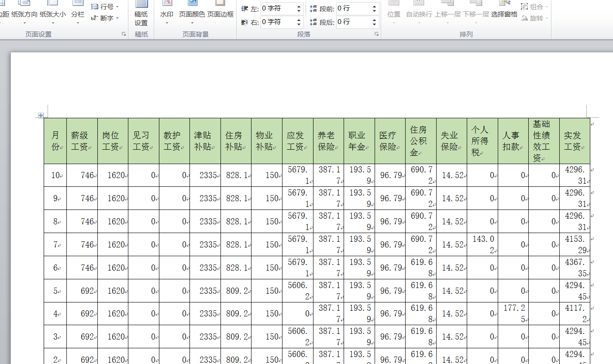
Task: Open the 纸张大小 paper size menu
Action: click(53, 13)
